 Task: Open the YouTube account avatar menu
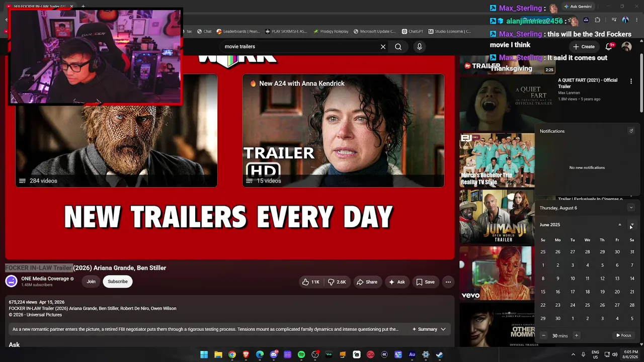click(x=626, y=46)
